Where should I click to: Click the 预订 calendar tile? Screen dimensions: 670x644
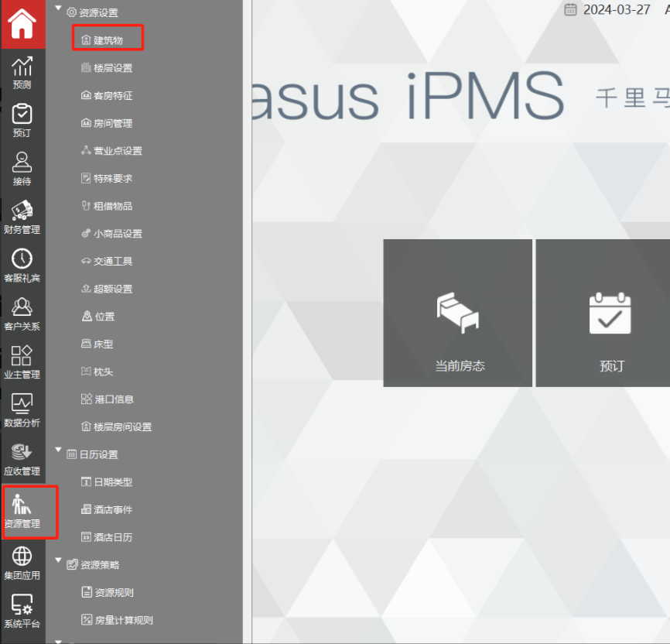610,313
